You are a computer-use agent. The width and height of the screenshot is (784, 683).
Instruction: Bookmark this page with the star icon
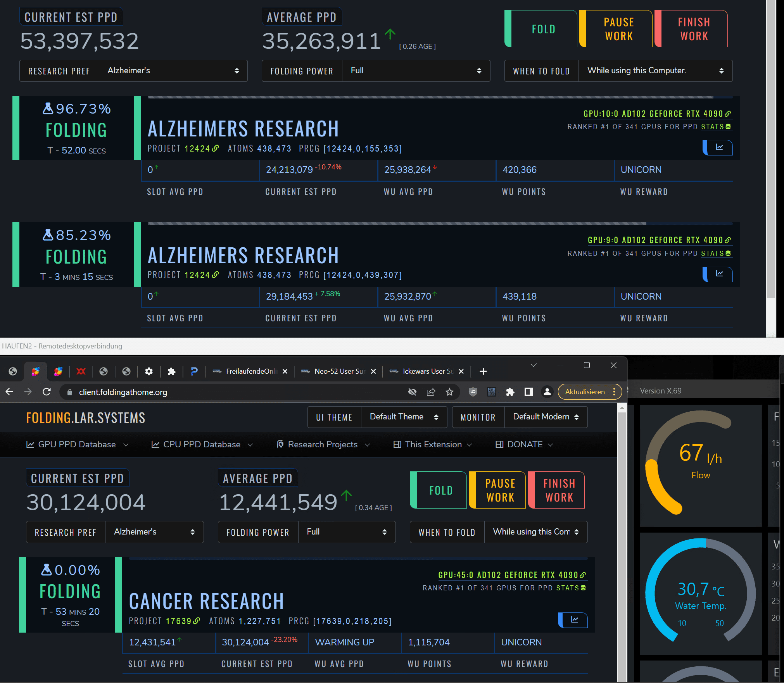coord(449,392)
